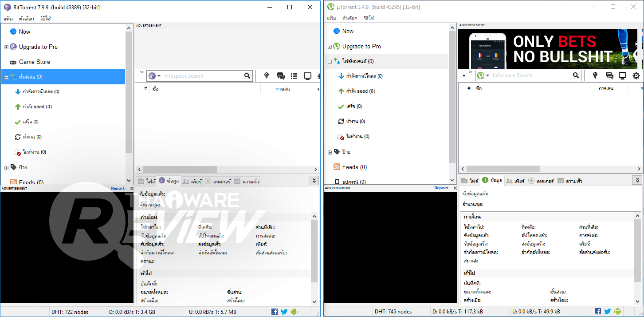This screenshot has height=317, width=644.
Task: Open search provider dropdown in µTorrent search box
Action: [488, 75]
